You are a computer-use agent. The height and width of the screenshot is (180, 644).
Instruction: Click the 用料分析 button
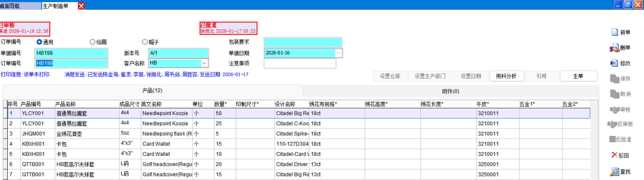click(506, 76)
